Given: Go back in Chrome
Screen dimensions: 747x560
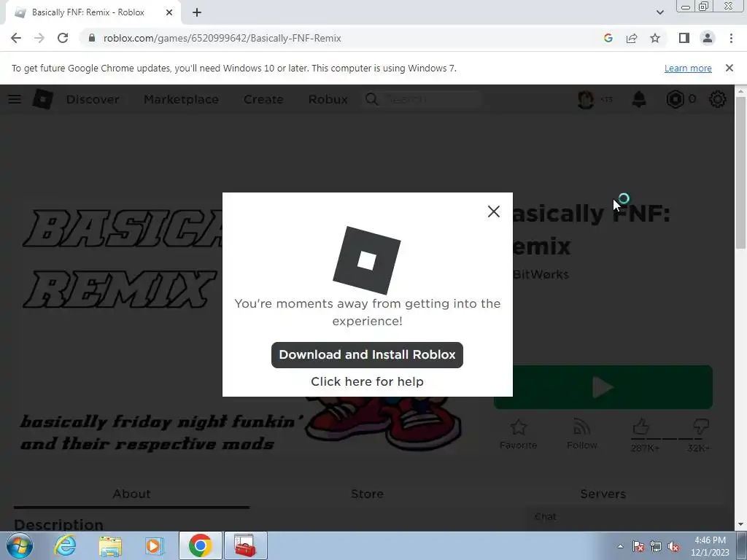Looking at the screenshot, I should pyautogui.click(x=16, y=38).
